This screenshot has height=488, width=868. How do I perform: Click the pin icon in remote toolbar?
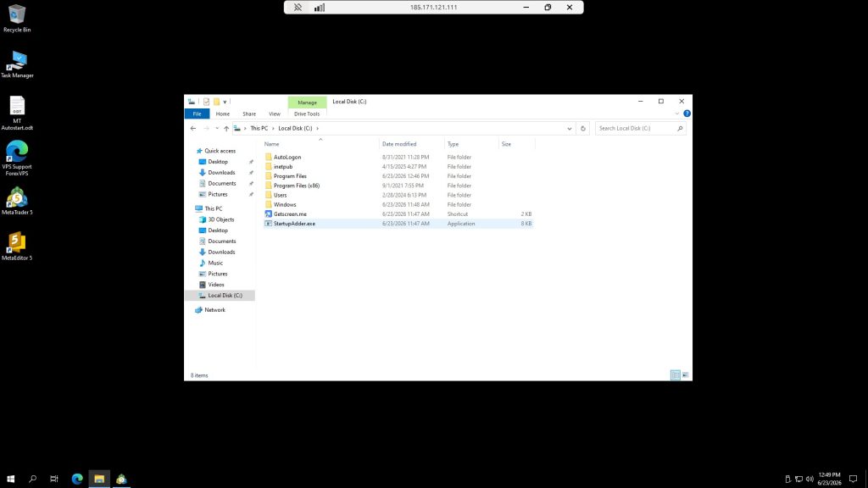click(x=298, y=7)
